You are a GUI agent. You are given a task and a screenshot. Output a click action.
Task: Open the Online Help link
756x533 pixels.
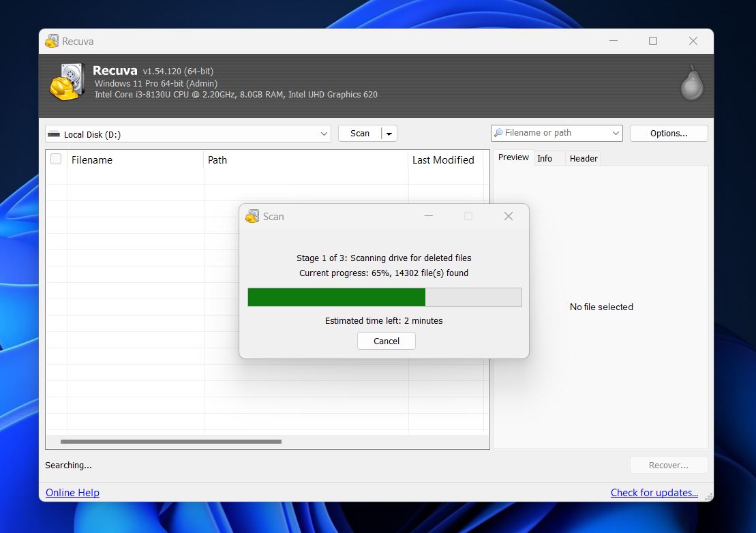tap(72, 493)
